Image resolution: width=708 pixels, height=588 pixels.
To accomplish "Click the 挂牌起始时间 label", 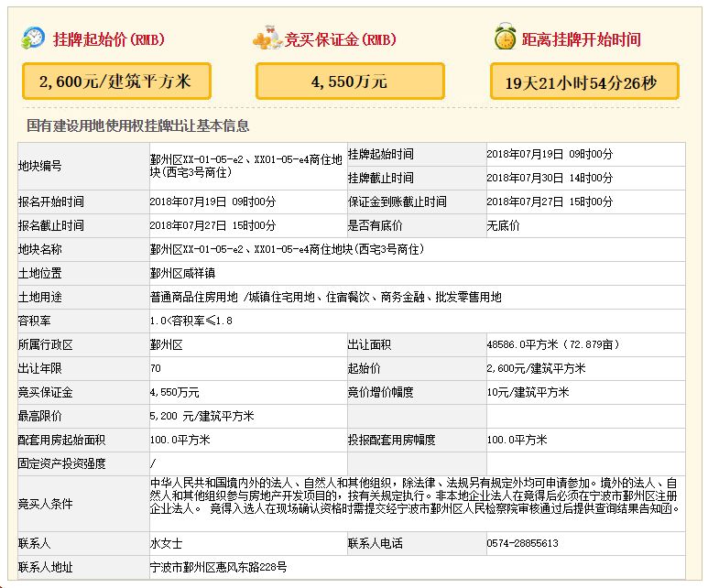I will coord(381,154).
